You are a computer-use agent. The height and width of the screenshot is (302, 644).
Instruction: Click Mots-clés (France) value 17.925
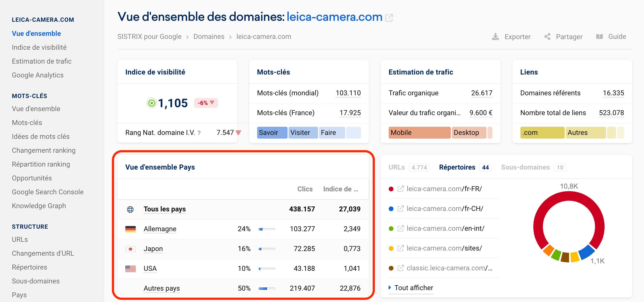coord(350,113)
